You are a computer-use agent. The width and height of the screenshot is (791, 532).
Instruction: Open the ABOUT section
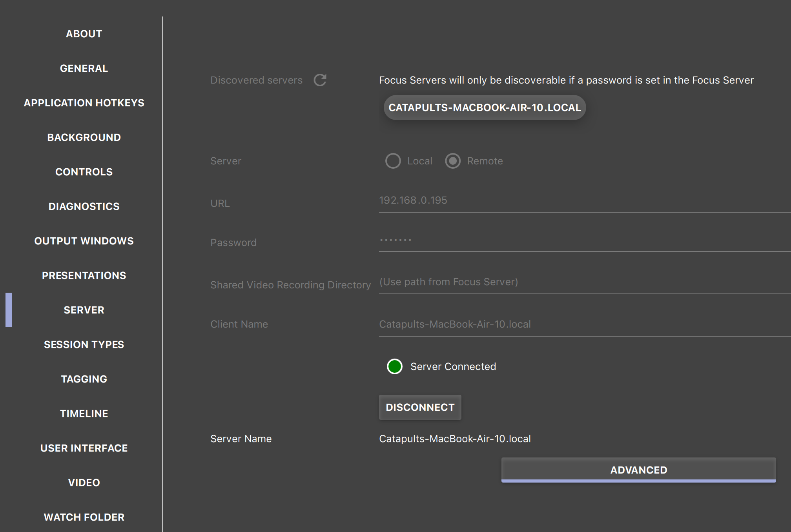pyautogui.click(x=84, y=34)
